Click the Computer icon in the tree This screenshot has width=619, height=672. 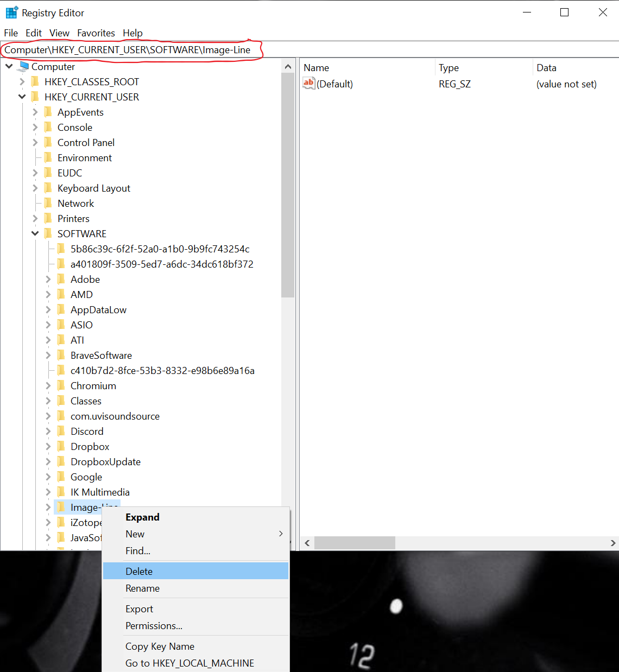[23, 67]
